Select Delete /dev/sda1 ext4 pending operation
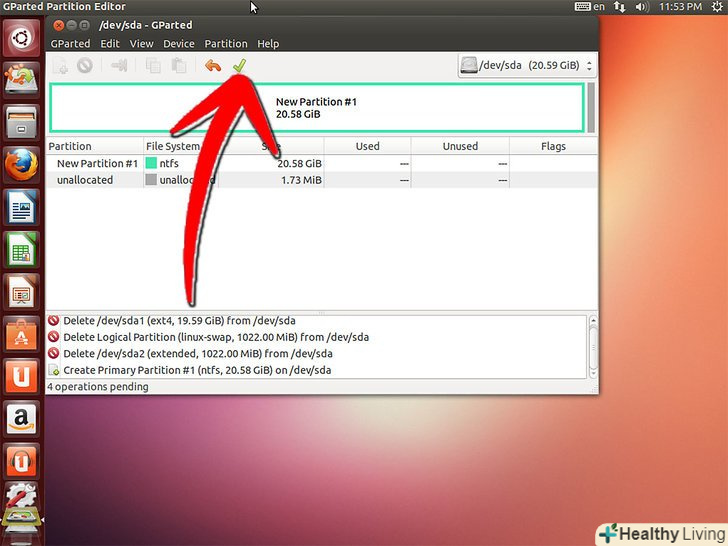Screen dimensions: 728x546 pyautogui.click(x=317, y=321)
